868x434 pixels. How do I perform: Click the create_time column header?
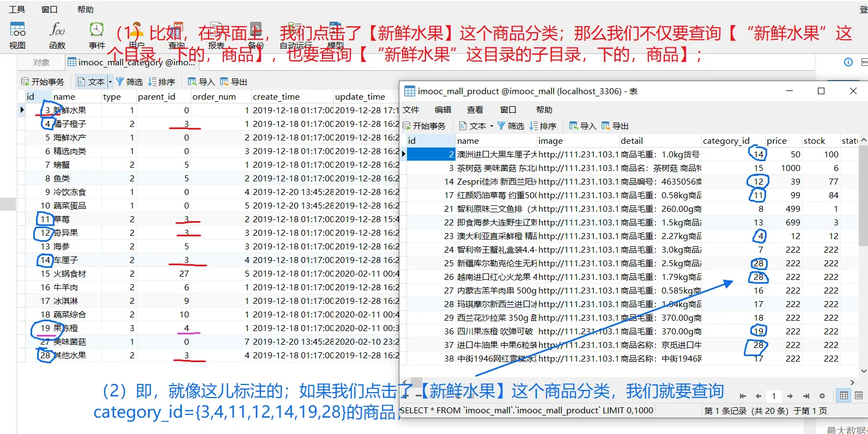coord(292,96)
